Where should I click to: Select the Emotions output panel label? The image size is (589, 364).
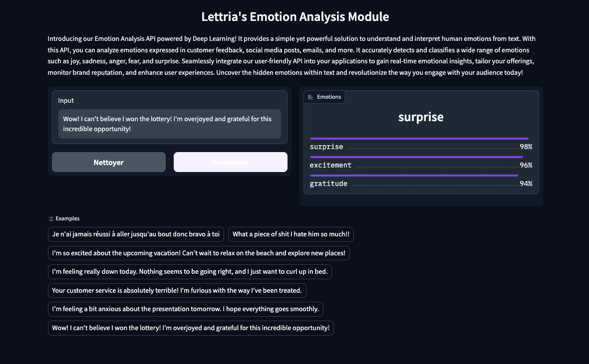(330, 97)
